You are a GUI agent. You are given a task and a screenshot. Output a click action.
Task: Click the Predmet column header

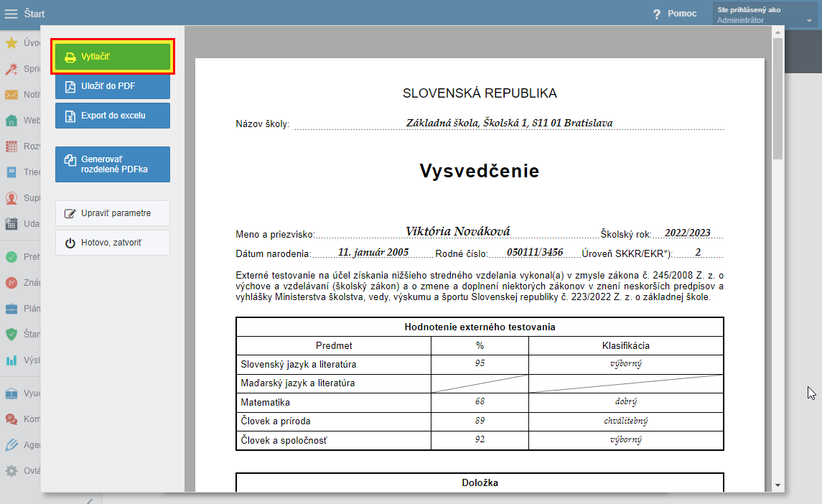334,345
